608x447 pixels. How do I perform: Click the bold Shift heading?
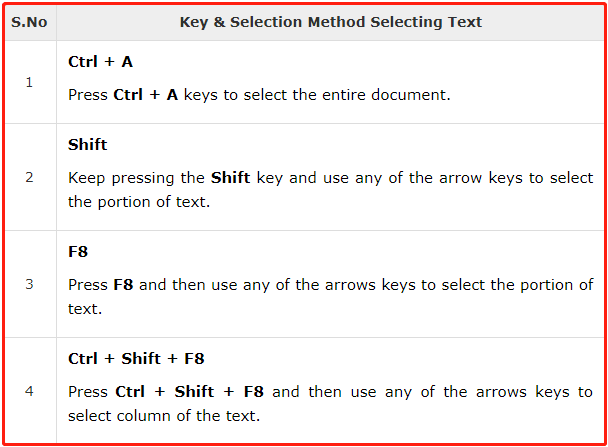coord(88,145)
